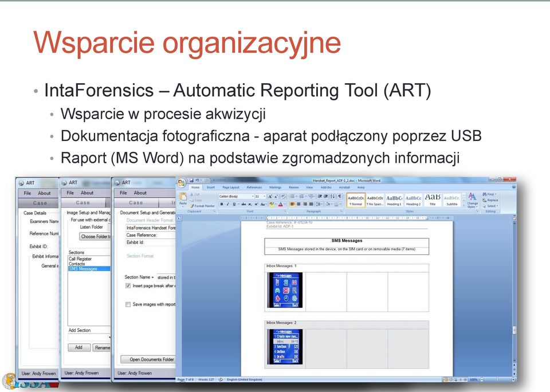Apply Subscript formatting
This screenshot has width=550, height=392.
tap(250, 204)
